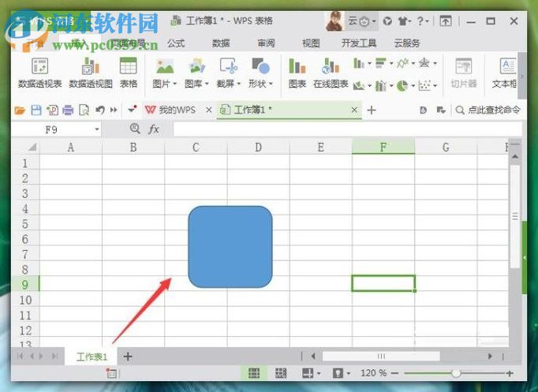The height and width of the screenshot is (392, 538).
Task: Click the 切片器 slicer icon
Action: click(464, 73)
